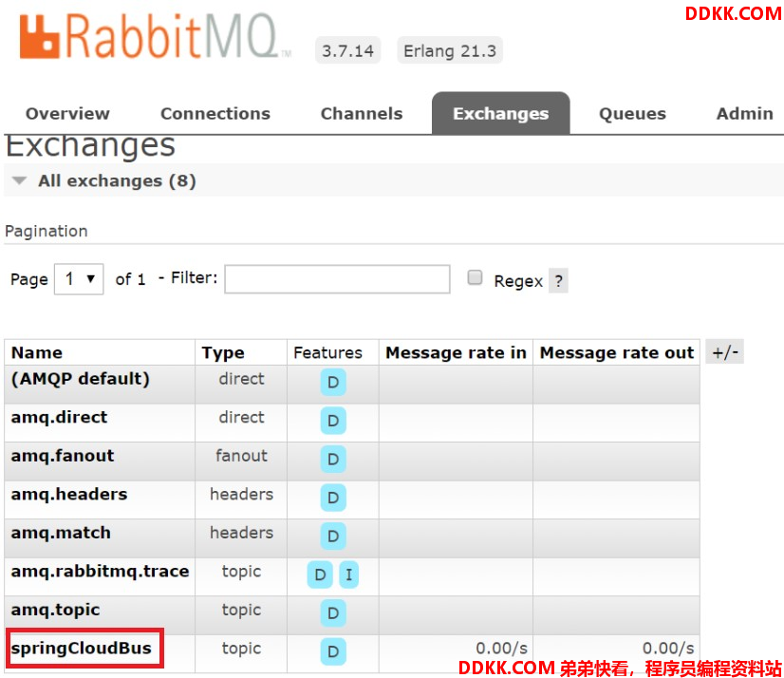Image resolution: width=784 pixels, height=678 pixels.
Task: Switch to the Connections tab
Action: [x=215, y=114]
